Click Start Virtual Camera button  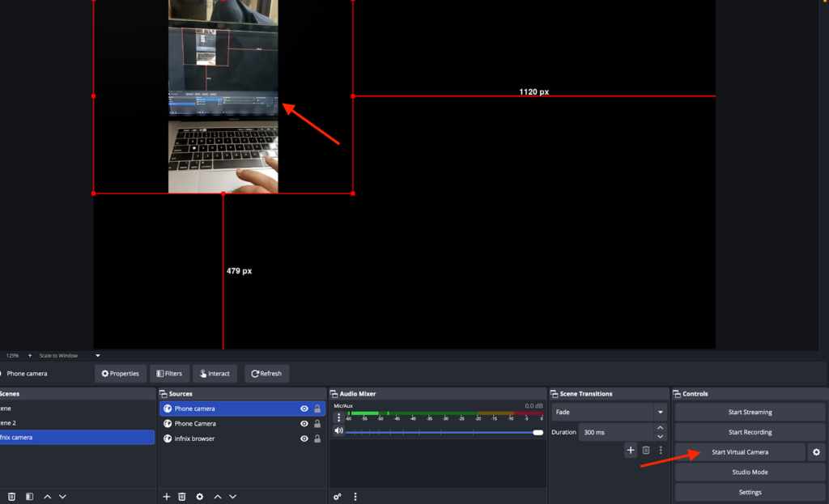coord(740,452)
